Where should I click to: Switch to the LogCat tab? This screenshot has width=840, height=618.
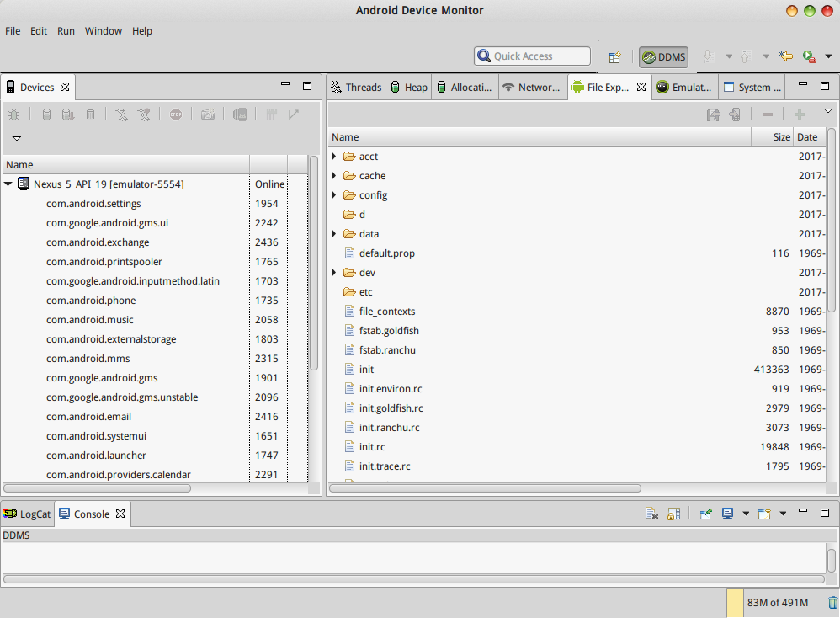click(x=27, y=514)
